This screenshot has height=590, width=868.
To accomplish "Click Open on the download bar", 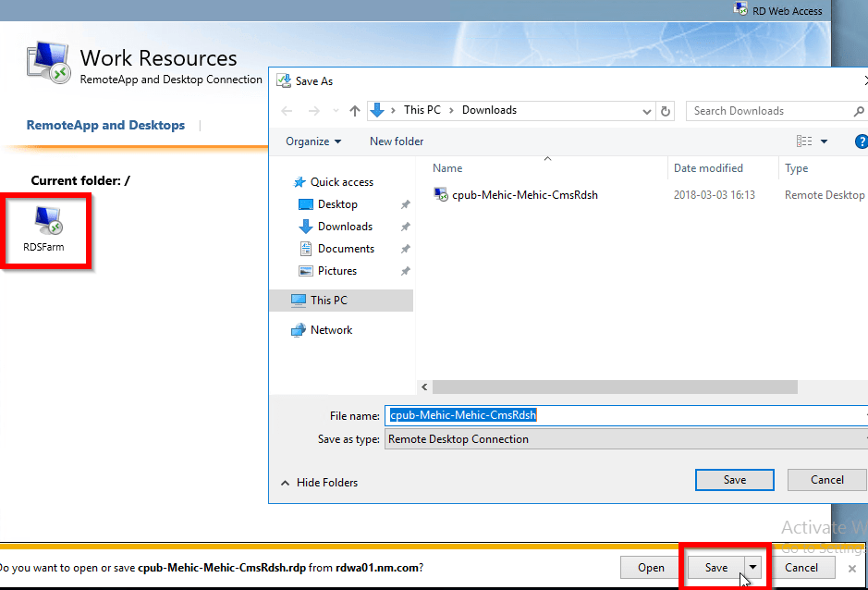I will click(x=650, y=568).
